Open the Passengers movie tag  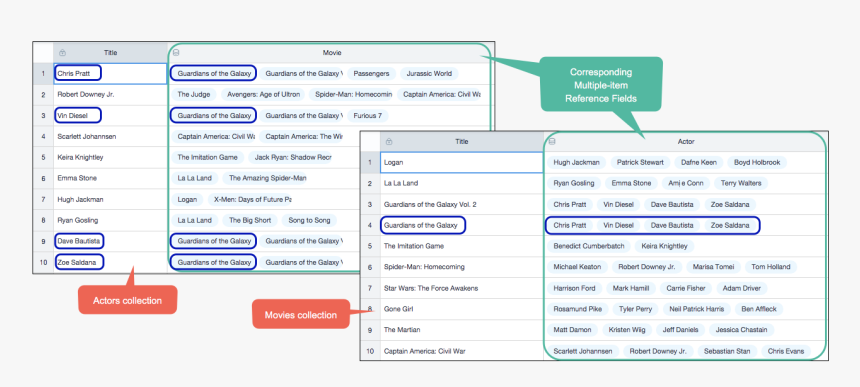click(x=371, y=73)
